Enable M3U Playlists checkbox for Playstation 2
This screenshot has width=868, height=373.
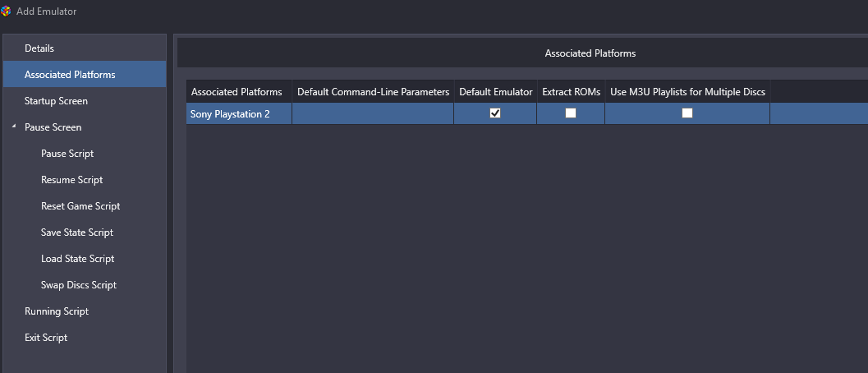[687, 113]
